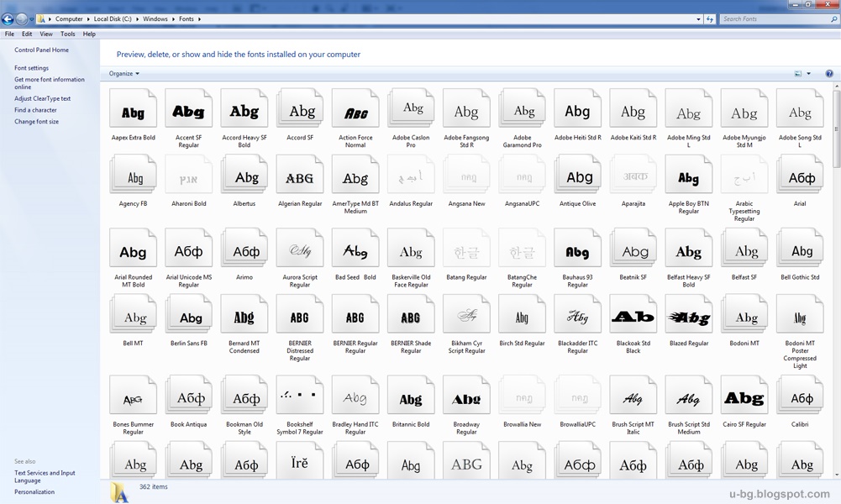
Task: Click the Windows breadcrumb in address bar
Action: pyautogui.click(x=155, y=18)
